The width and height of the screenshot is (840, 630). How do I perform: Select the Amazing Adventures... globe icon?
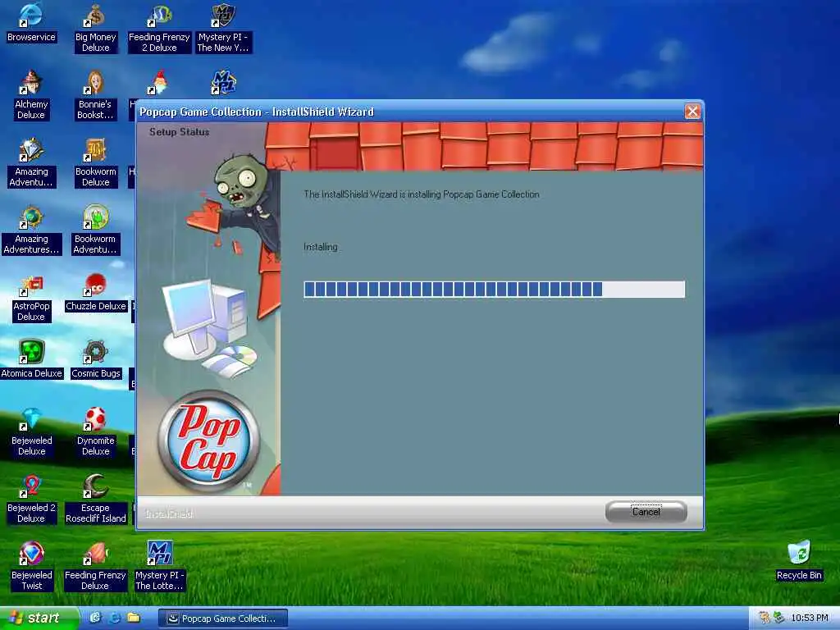pyautogui.click(x=31, y=231)
